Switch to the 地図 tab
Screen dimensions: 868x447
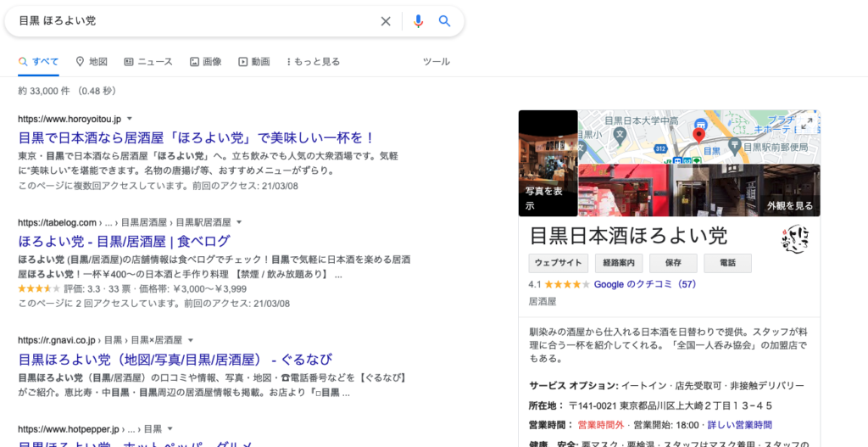point(92,62)
